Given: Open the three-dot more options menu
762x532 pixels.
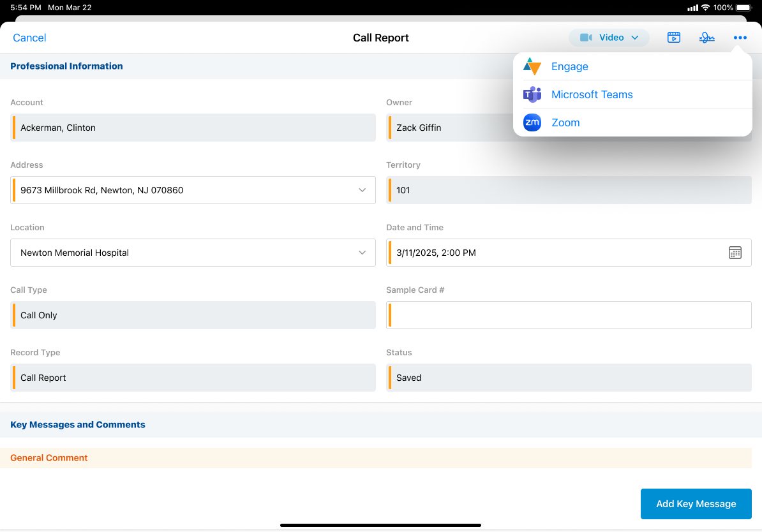Looking at the screenshot, I should [740, 38].
